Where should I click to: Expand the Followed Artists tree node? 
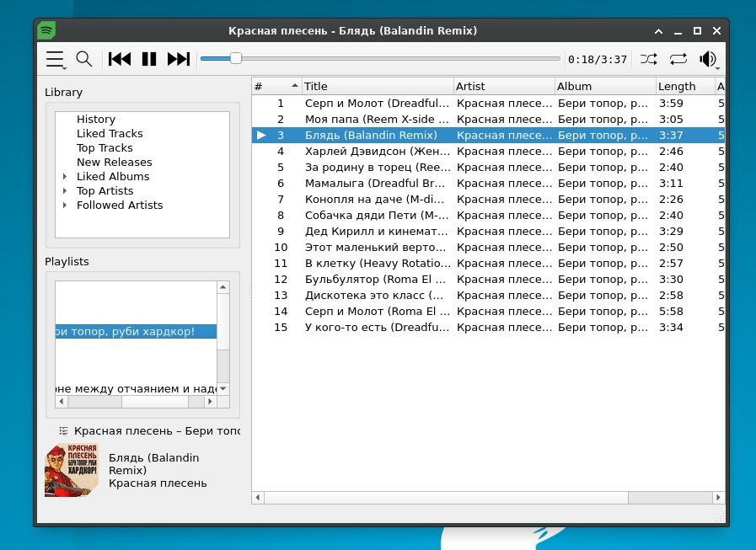pyautogui.click(x=65, y=205)
